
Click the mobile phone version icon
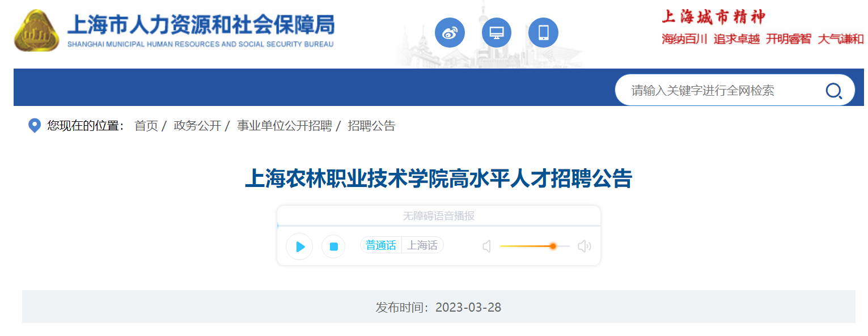click(543, 33)
